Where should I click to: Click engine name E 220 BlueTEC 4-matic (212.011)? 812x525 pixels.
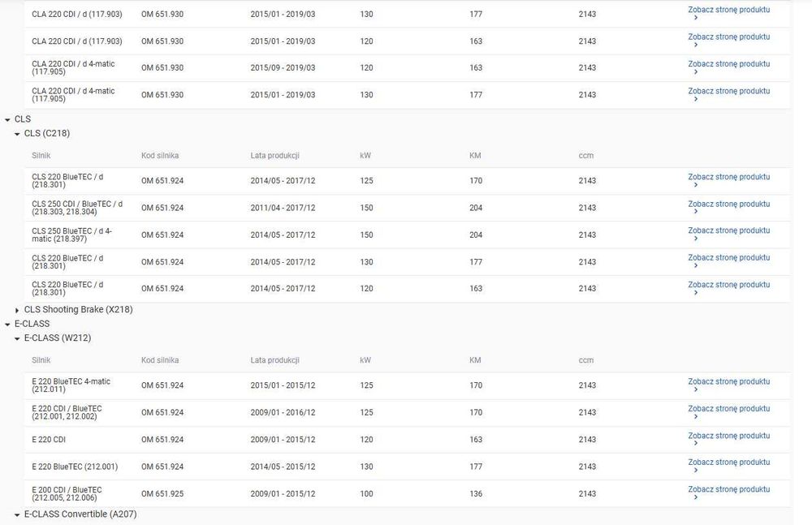pos(71,385)
